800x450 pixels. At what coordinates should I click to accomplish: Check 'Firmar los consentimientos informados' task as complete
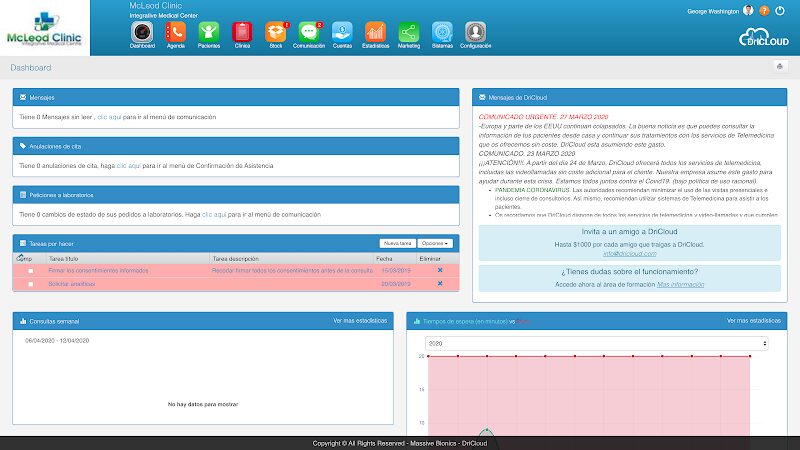pos(31,271)
